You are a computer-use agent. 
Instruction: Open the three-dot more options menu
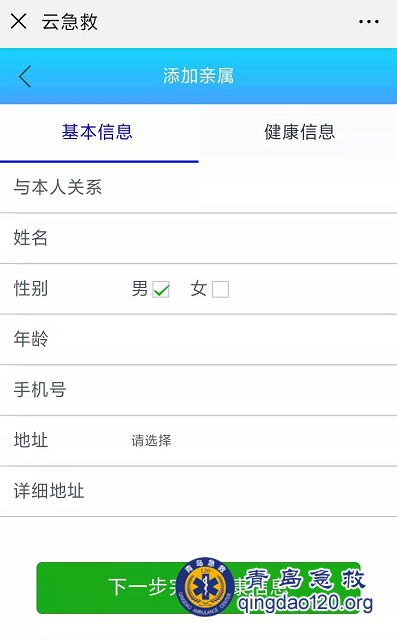click(x=369, y=22)
